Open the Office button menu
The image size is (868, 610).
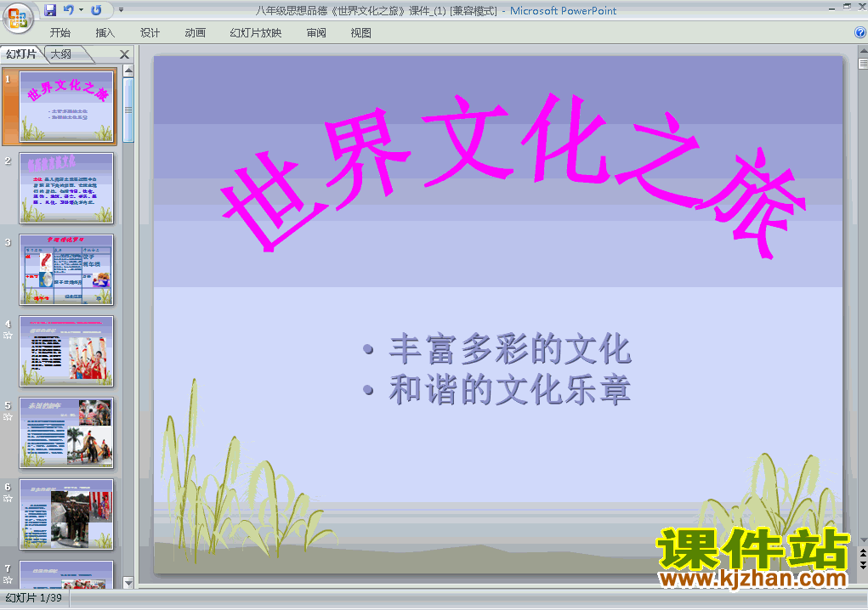[17, 18]
